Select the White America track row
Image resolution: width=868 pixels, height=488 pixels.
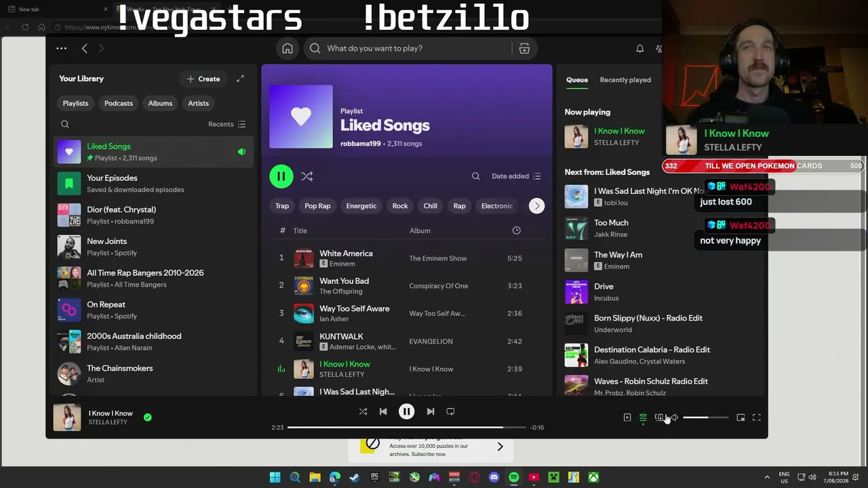(x=406, y=258)
